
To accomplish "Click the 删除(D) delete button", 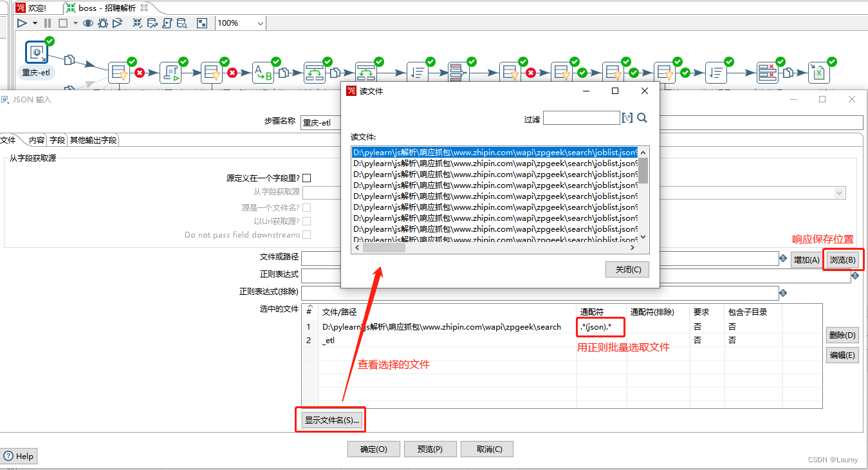I will pos(842,335).
